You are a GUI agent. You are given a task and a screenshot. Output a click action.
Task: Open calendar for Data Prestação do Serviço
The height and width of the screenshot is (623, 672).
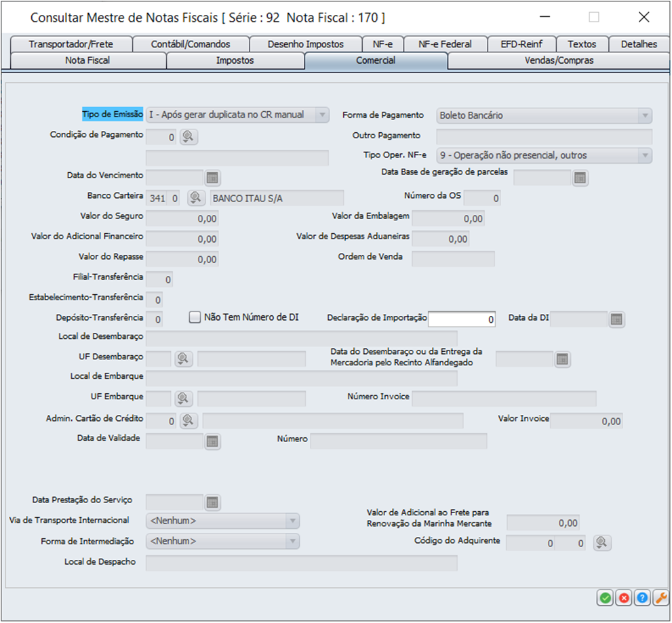point(212,502)
